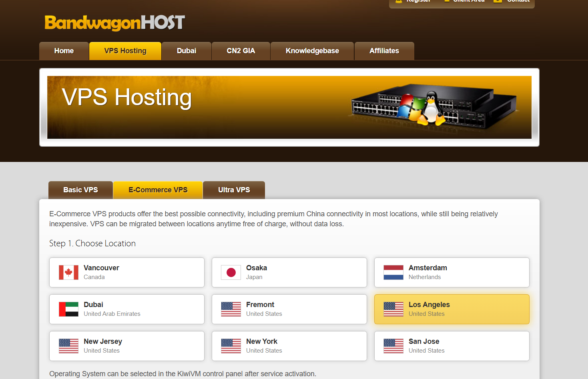Open the Dubai tab in the navigation bar
The width and height of the screenshot is (588, 379).
187,51
